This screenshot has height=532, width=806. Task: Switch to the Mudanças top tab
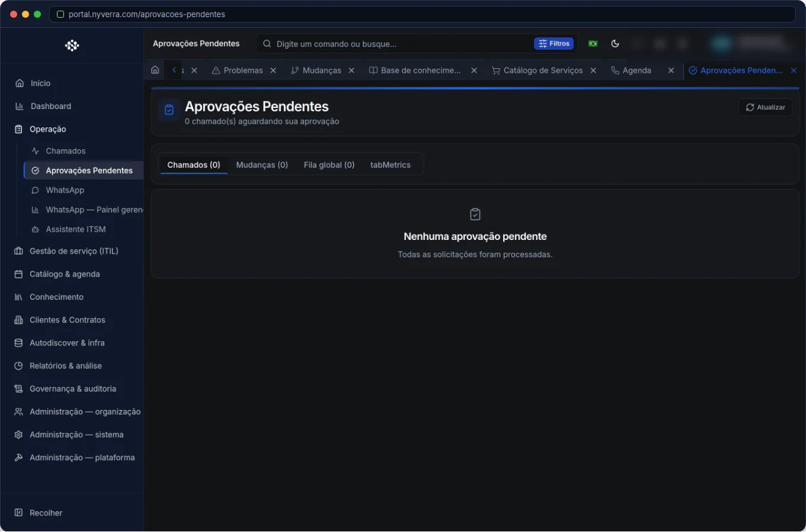[316, 70]
